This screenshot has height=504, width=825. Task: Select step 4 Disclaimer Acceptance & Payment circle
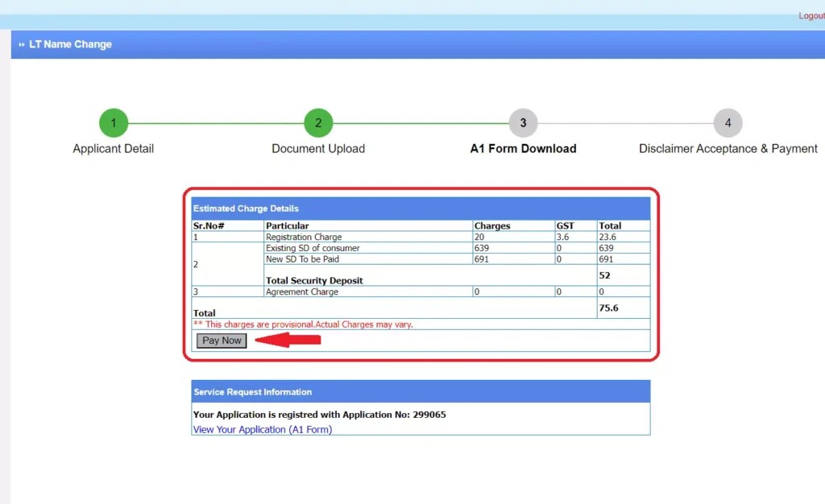point(728,122)
